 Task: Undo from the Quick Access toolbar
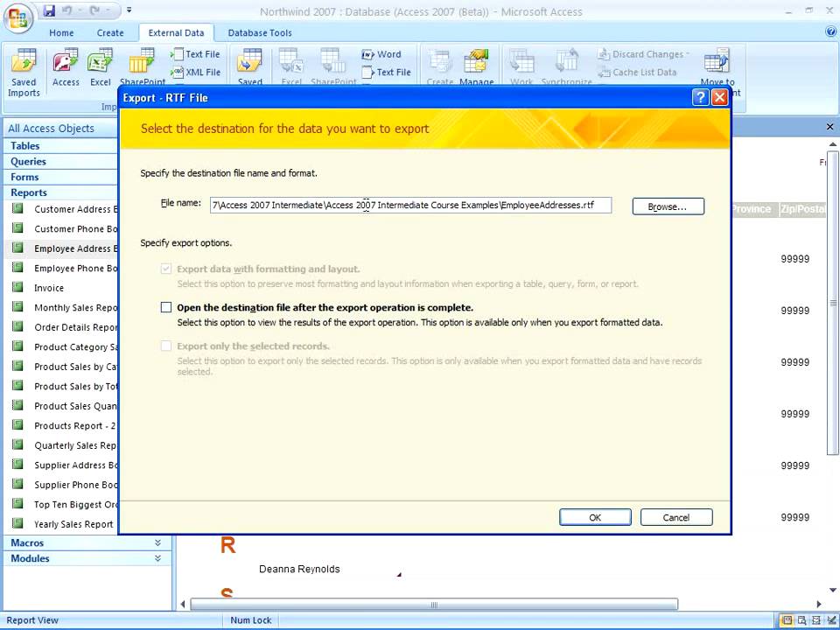click(67, 10)
